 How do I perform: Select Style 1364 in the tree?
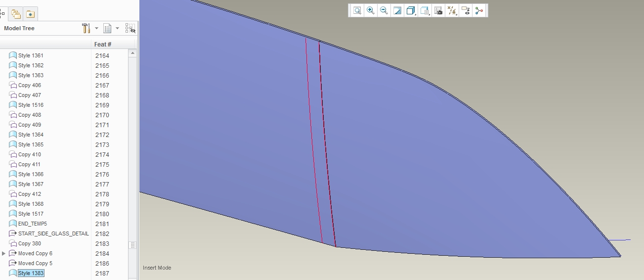pyautogui.click(x=31, y=135)
